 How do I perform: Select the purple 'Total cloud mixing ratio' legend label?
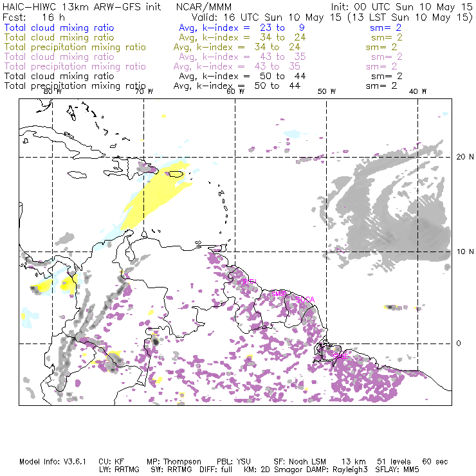click(x=59, y=57)
